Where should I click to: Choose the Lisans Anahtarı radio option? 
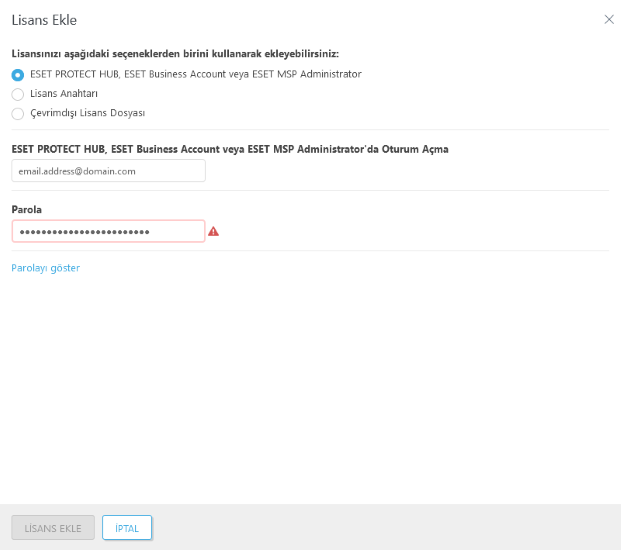(18, 94)
